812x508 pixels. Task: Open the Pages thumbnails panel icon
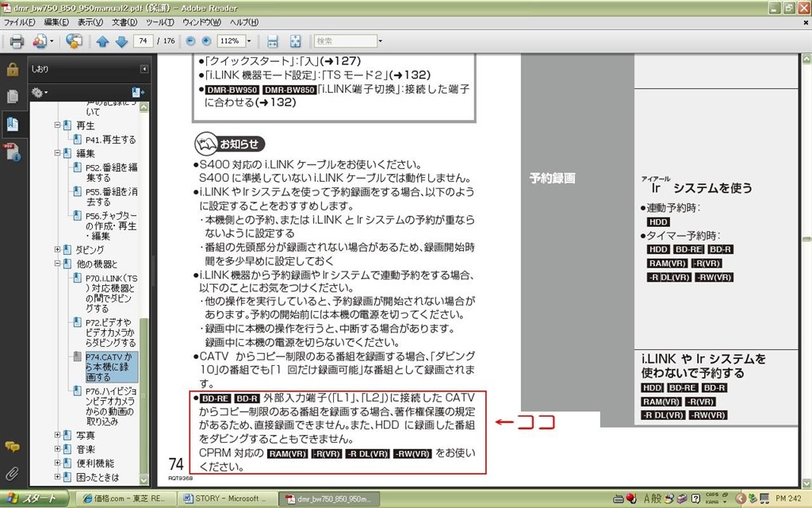point(13,97)
